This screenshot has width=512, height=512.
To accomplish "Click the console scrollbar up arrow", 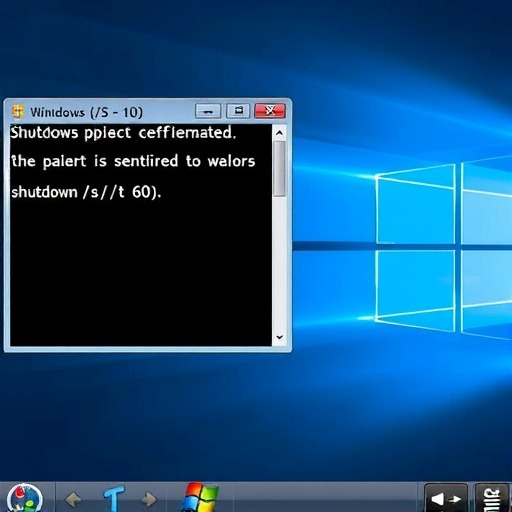I will (x=279, y=133).
